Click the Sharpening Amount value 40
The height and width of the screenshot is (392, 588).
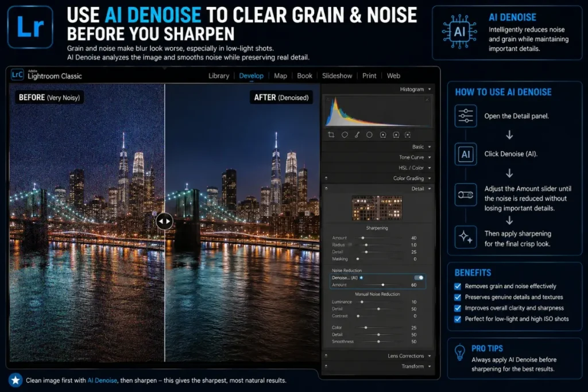[413, 238]
